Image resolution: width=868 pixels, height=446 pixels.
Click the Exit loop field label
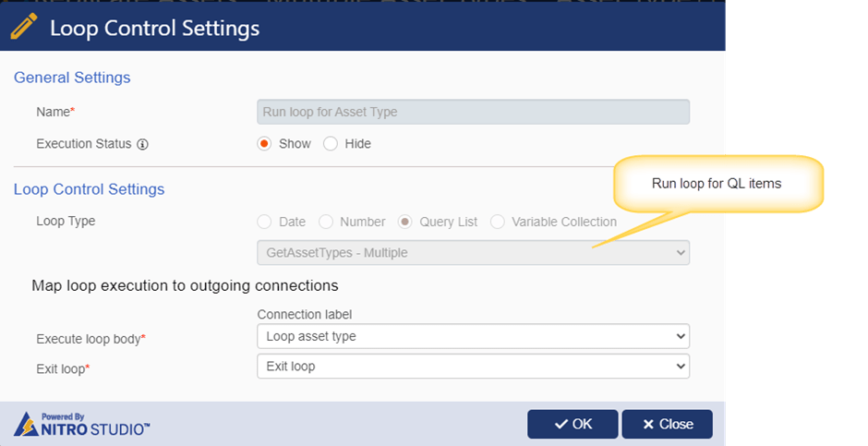63,368
